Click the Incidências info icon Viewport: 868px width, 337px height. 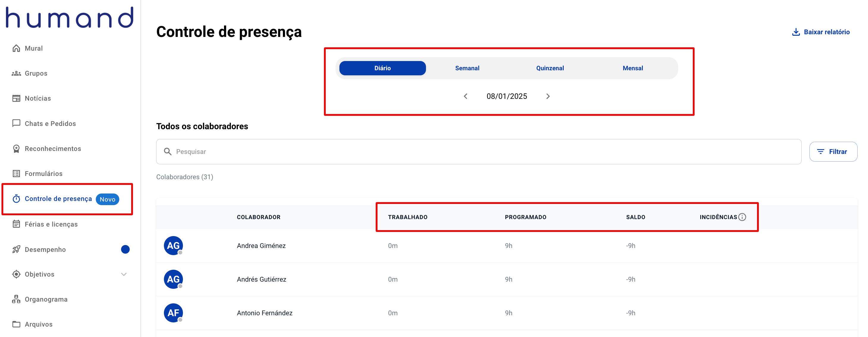[x=742, y=217]
